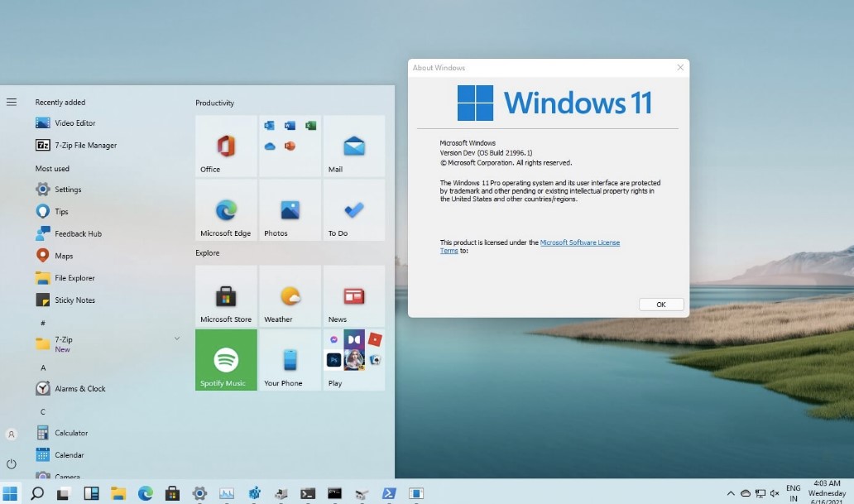Open the OneDrive cloud tray icon

[746, 493]
